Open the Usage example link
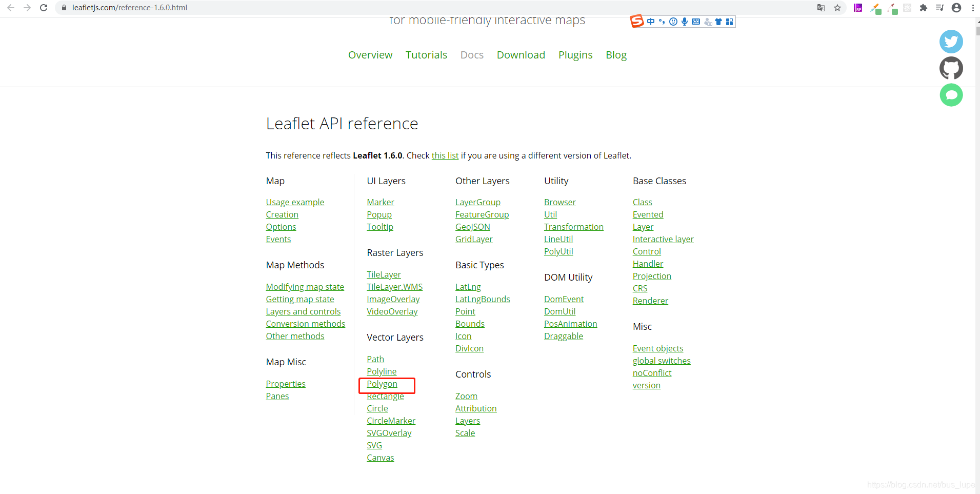The image size is (980, 494). (295, 202)
